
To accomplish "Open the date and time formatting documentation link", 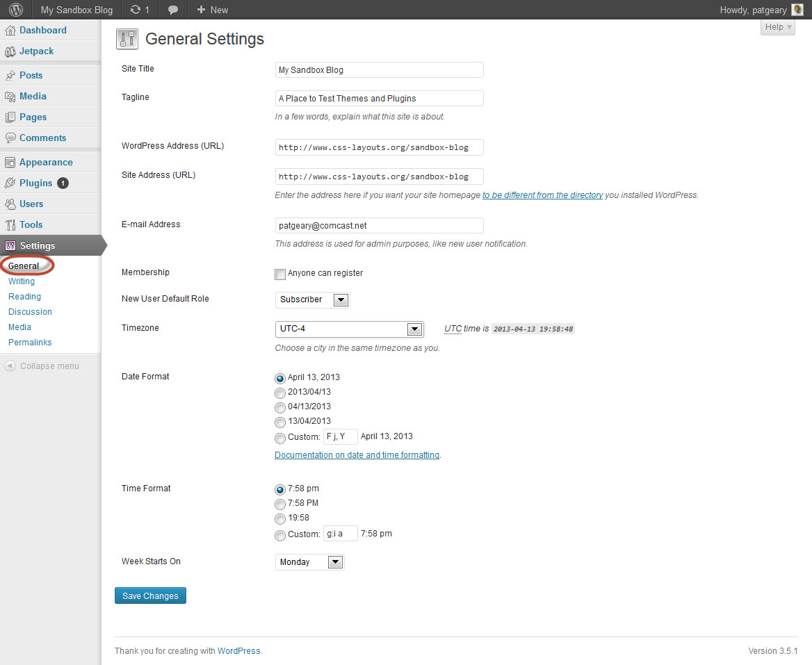I will (357, 455).
